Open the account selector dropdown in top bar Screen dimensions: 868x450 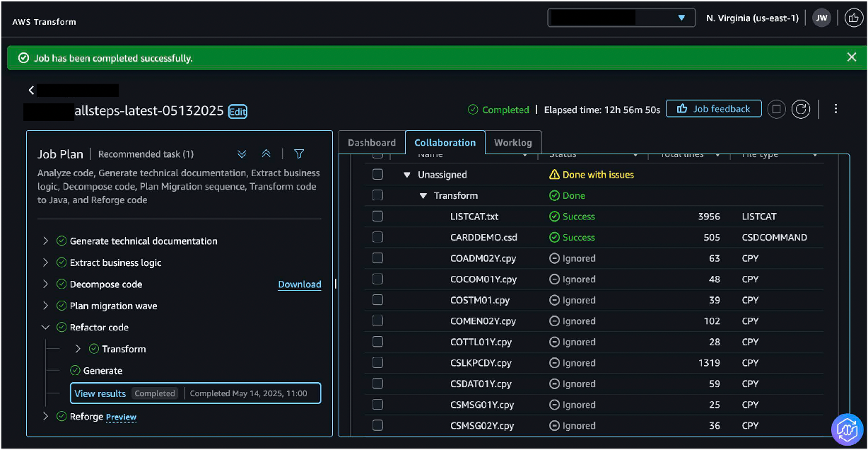point(621,18)
